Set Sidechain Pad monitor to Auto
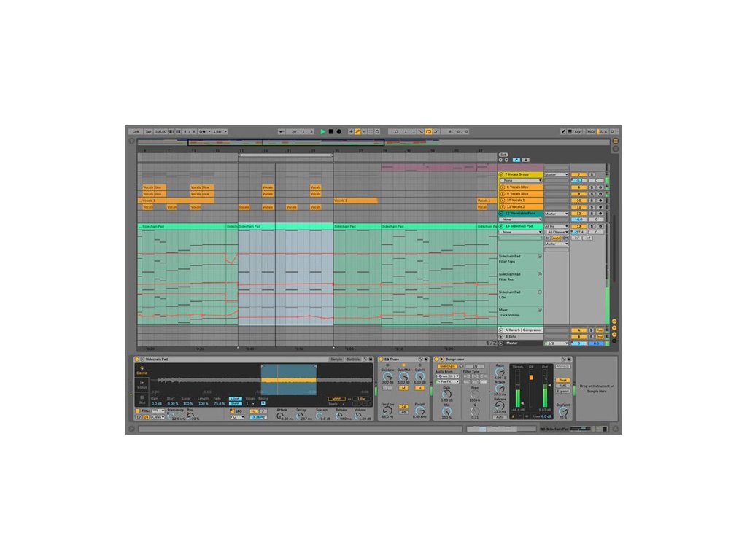The image size is (747, 560). [x=557, y=238]
